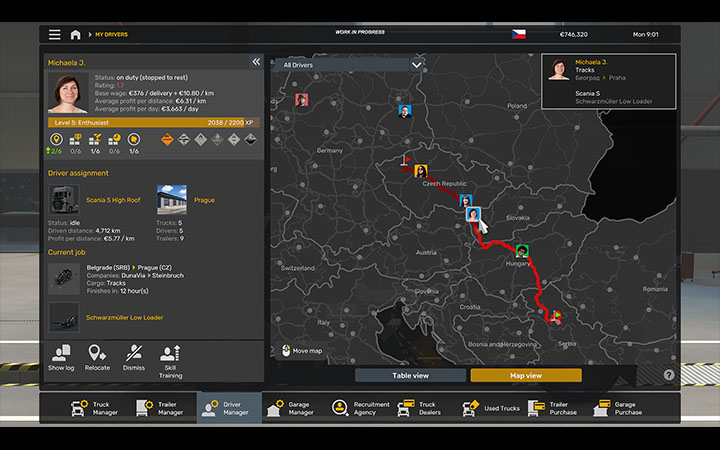Viewport: 720px width, 450px height.
Task: Click the Relocate driver icon
Action: click(98, 358)
